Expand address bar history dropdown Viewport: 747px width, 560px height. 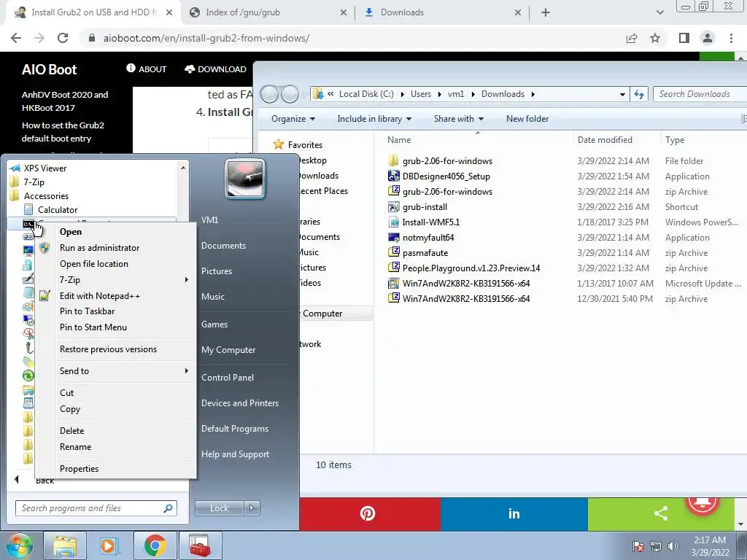622,94
